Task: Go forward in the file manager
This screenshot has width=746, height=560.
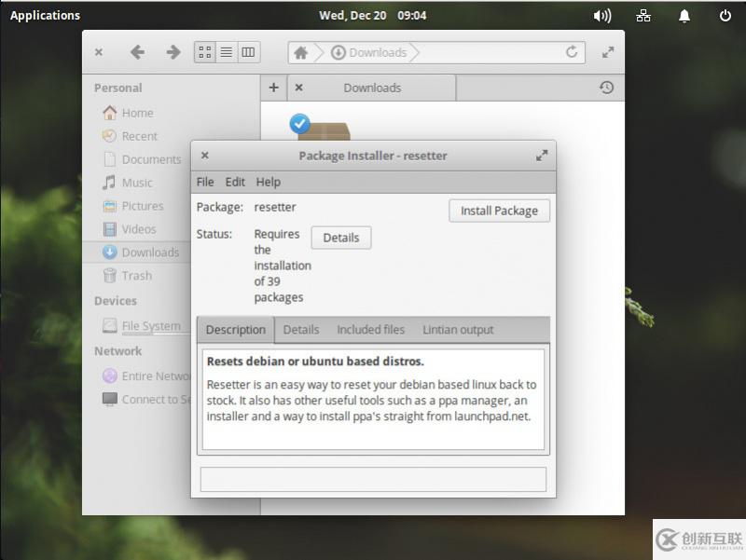Action: [173, 52]
